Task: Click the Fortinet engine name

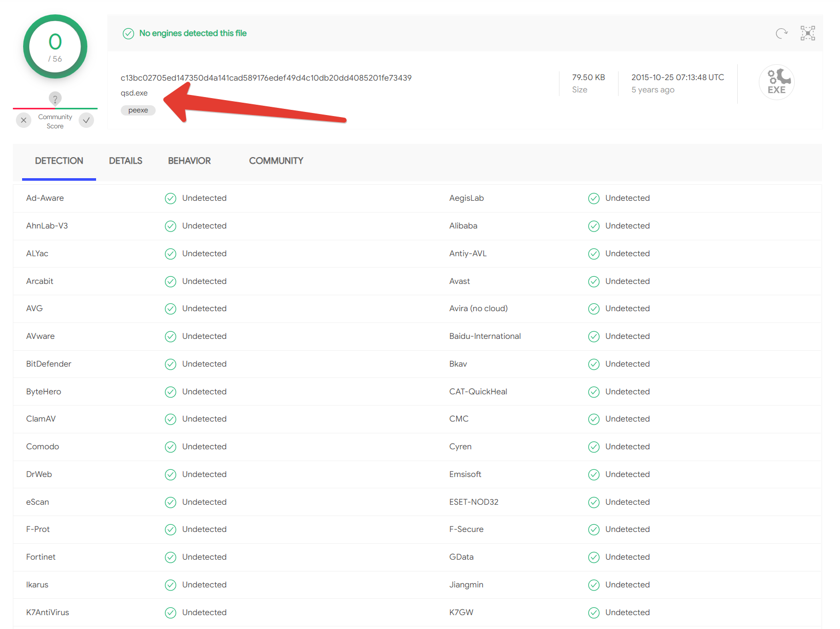Action: (41, 557)
